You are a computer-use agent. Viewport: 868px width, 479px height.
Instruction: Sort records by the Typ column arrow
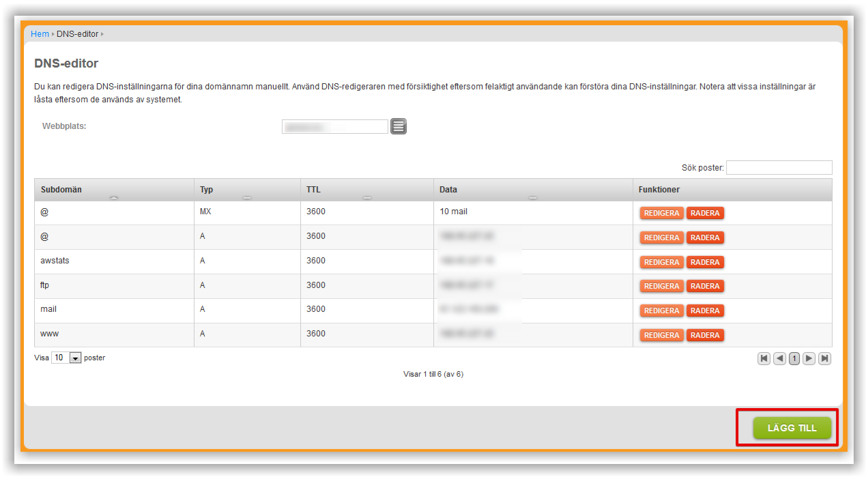(248, 197)
